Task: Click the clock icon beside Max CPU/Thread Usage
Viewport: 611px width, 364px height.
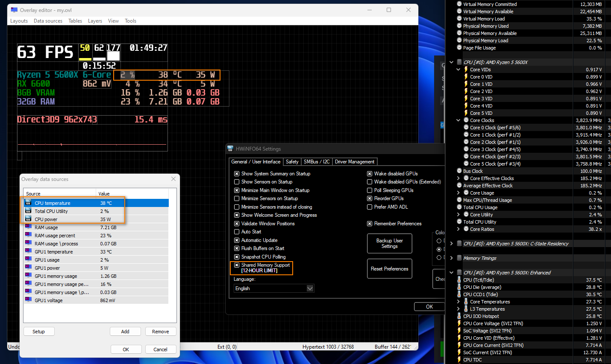Action: [459, 200]
